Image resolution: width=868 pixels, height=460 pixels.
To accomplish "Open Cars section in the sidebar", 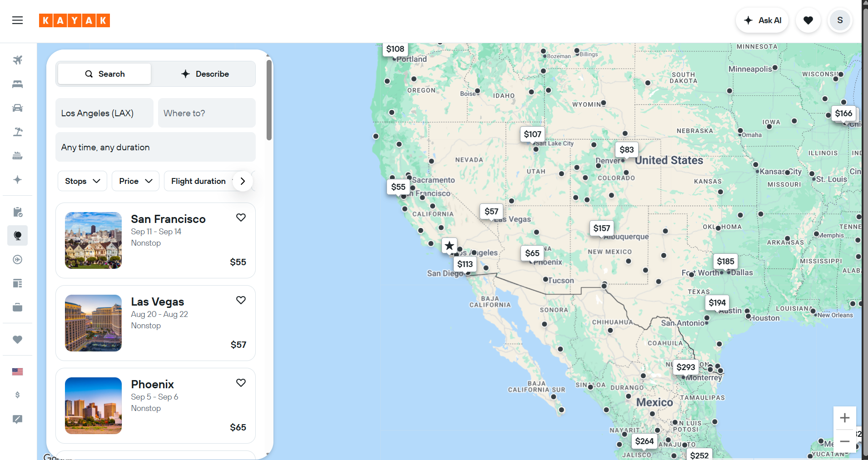I will 17,108.
